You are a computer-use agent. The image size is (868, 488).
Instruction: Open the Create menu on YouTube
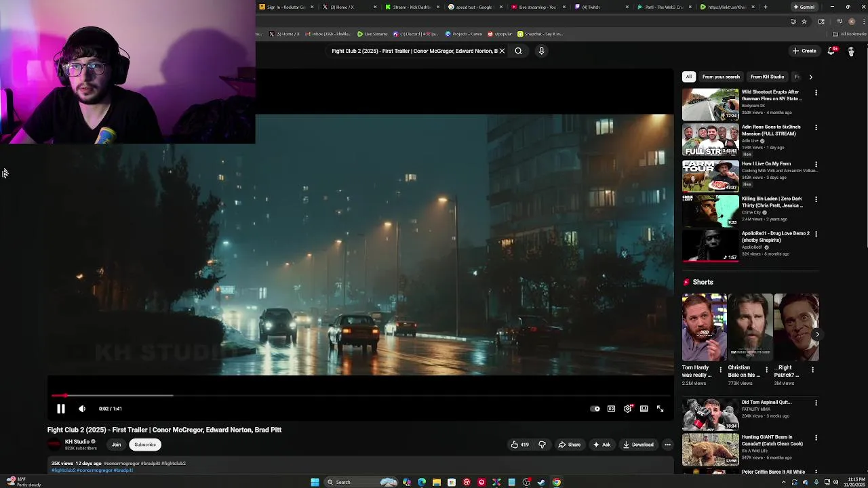pos(804,51)
